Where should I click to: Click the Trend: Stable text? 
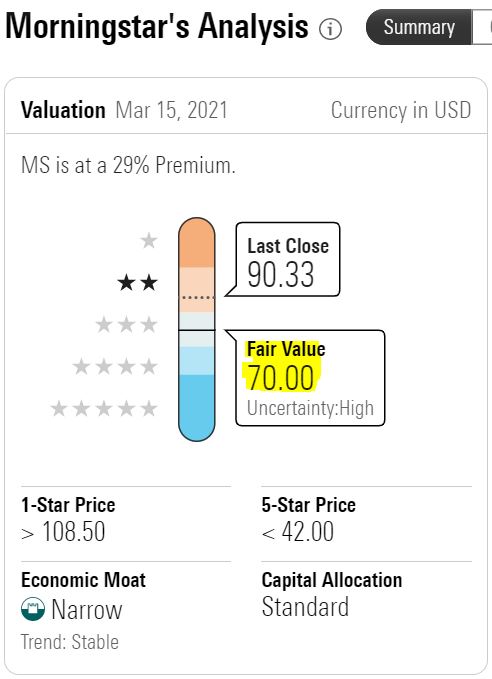click(70, 642)
